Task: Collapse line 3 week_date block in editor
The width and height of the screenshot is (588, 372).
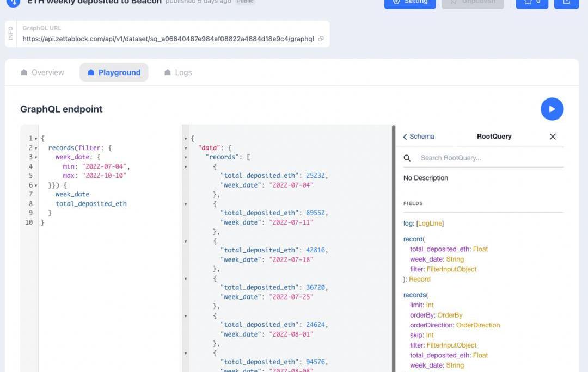Action: (x=36, y=157)
